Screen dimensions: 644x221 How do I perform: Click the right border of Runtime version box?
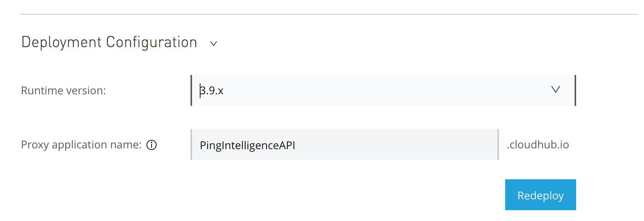[x=575, y=90]
